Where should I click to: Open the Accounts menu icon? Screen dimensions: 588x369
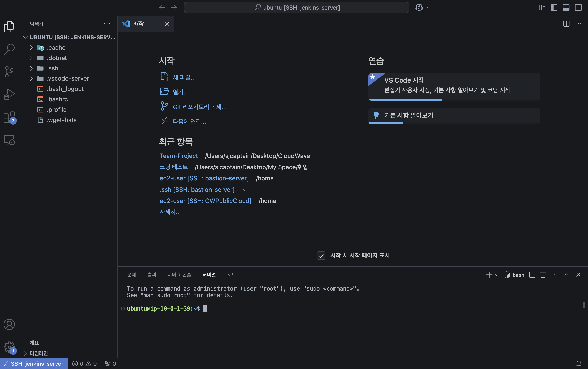(9, 324)
